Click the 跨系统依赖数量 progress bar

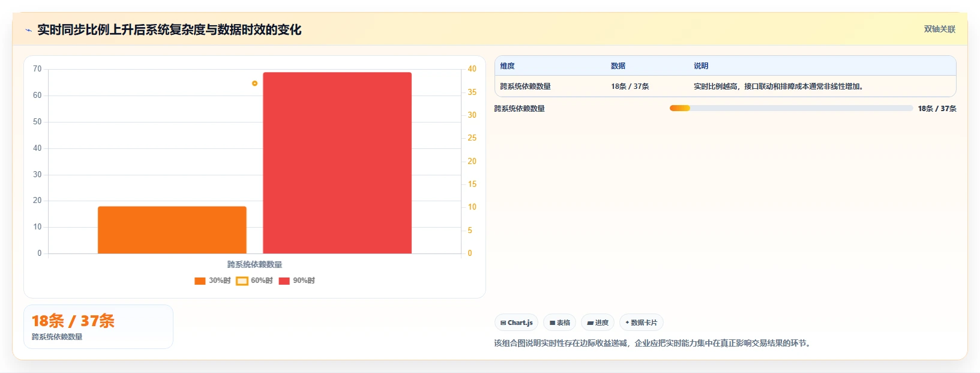tap(791, 108)
